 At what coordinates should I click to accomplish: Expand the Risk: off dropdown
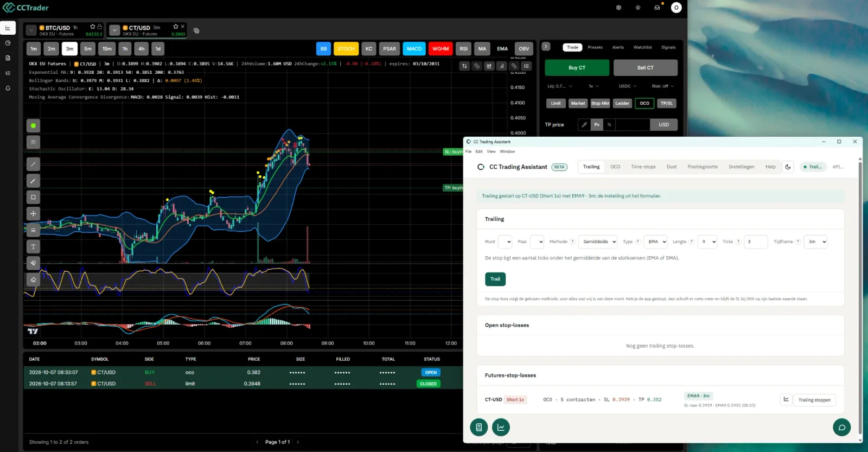tap(663, 86)
